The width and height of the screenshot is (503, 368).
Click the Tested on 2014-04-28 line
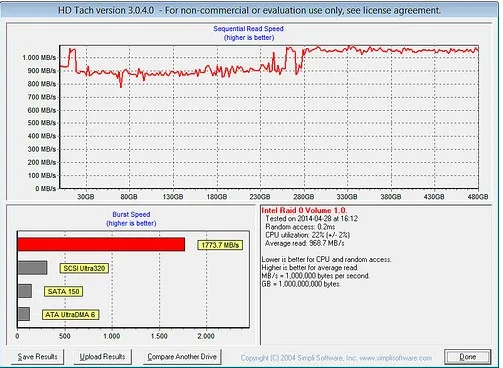[311, 219]
